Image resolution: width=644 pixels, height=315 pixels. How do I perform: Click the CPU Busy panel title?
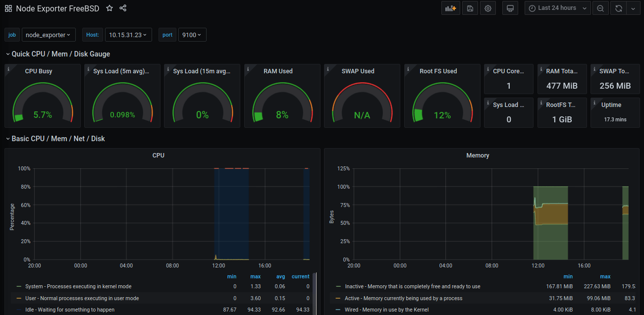[x=39, y=71]
